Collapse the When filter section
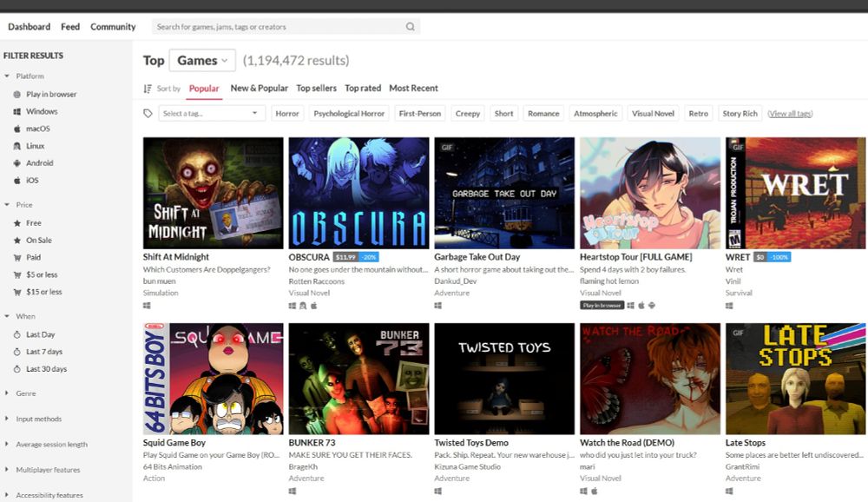The width and height of the screenshot is (868, 502). (20, 316)
